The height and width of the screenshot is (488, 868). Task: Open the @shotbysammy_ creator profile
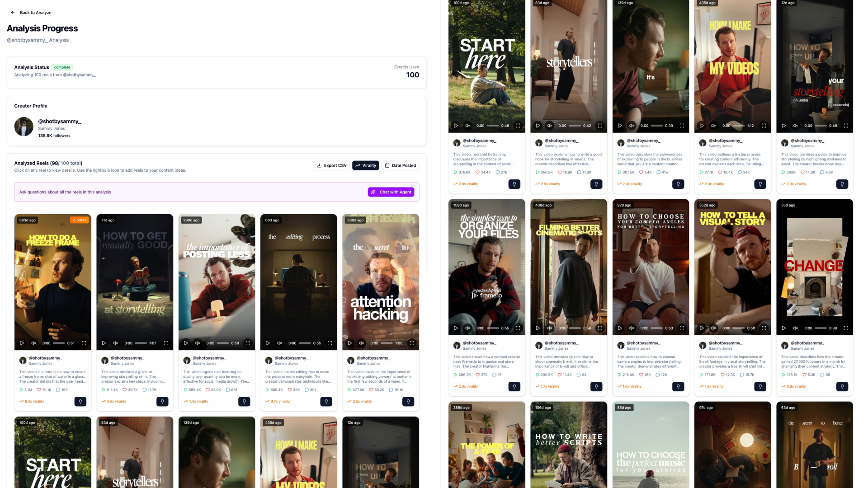point(60,121)
